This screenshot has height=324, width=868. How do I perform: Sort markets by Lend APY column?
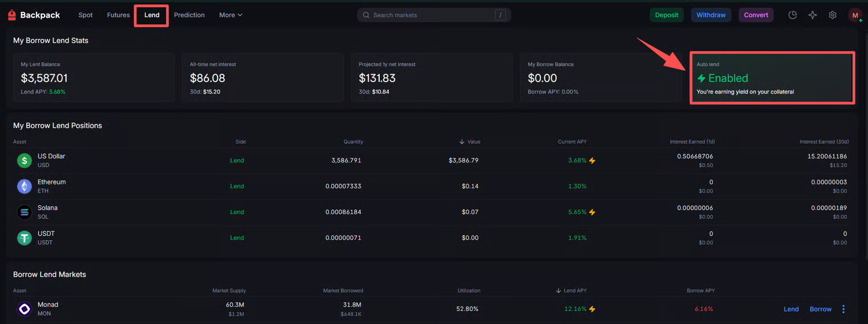click(571, 291)
